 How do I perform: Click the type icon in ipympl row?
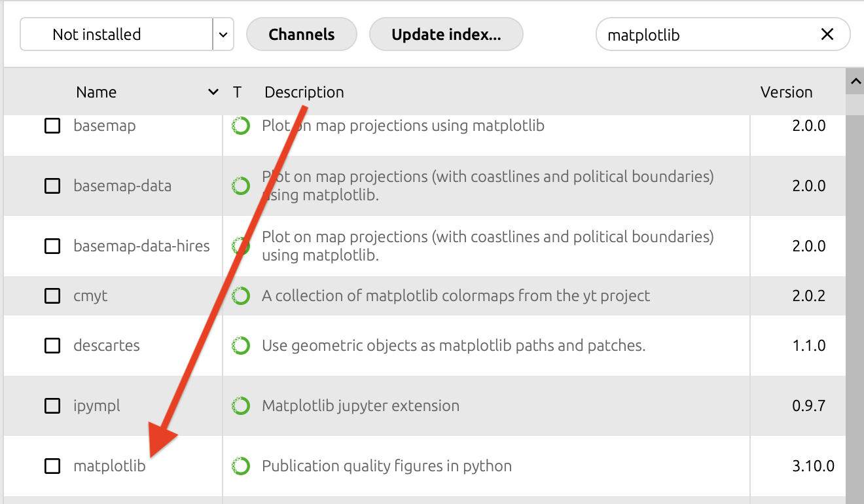point(241,406)
